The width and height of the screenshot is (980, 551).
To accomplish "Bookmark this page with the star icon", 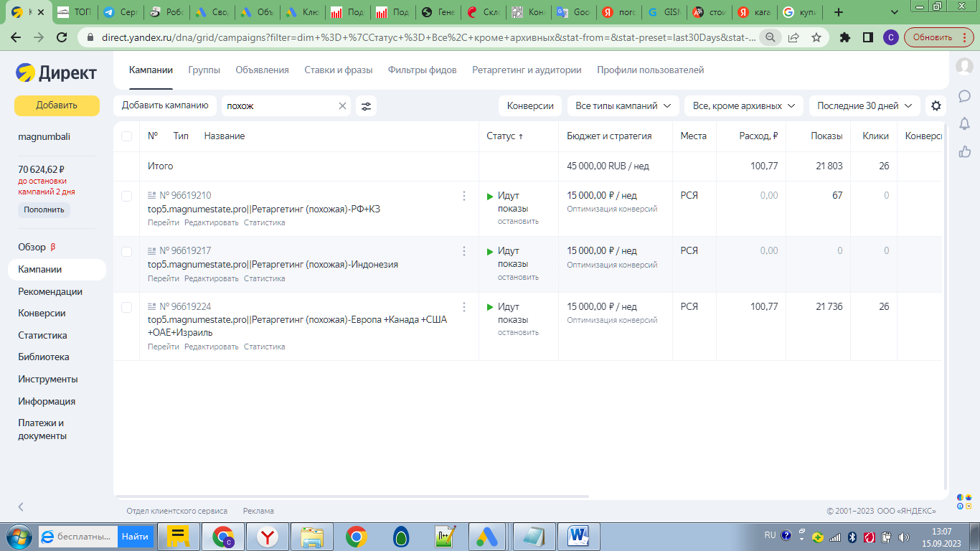I will click(816, 37).
